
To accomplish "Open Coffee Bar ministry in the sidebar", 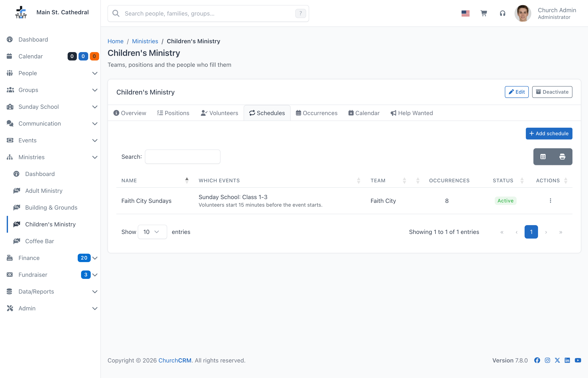I will pyautogui.click(x=39, y=241).
